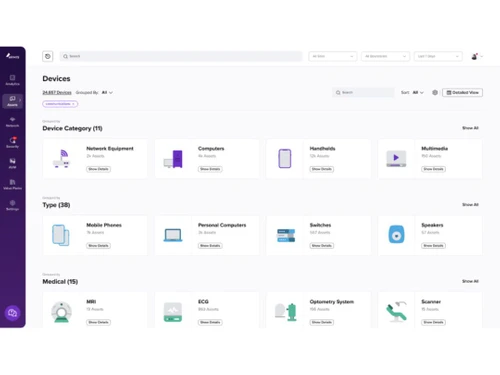This screenshot has width=500, height=375.
Task: Click the MRI machine icon
Action: click(x=61, y=312)
